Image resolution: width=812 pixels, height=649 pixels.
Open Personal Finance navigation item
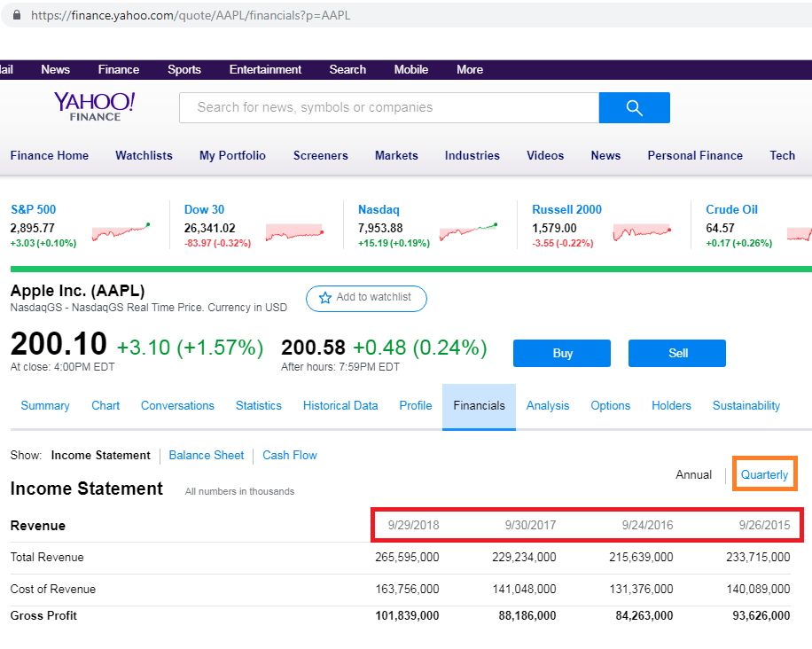[x=695, y=155]
